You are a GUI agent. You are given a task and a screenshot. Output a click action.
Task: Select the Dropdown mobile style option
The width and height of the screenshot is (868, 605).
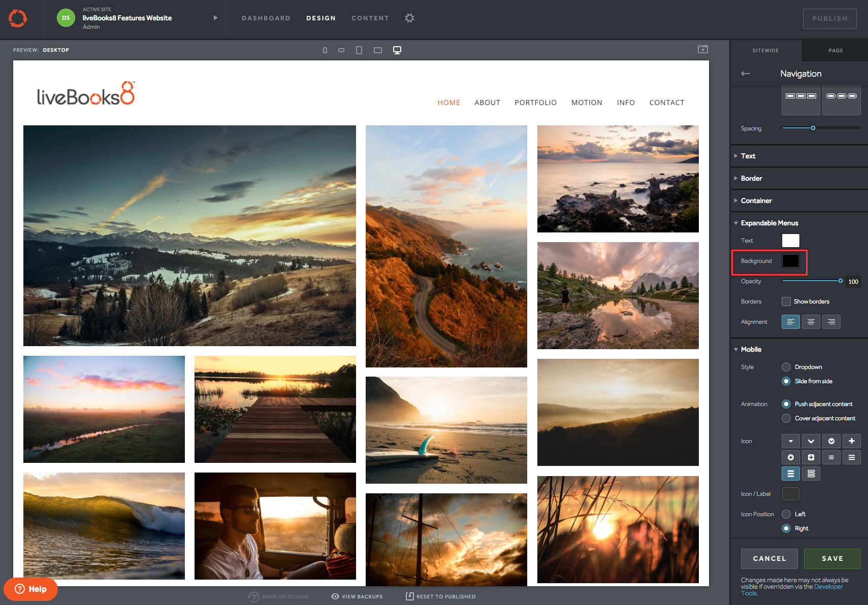point(786,367)
